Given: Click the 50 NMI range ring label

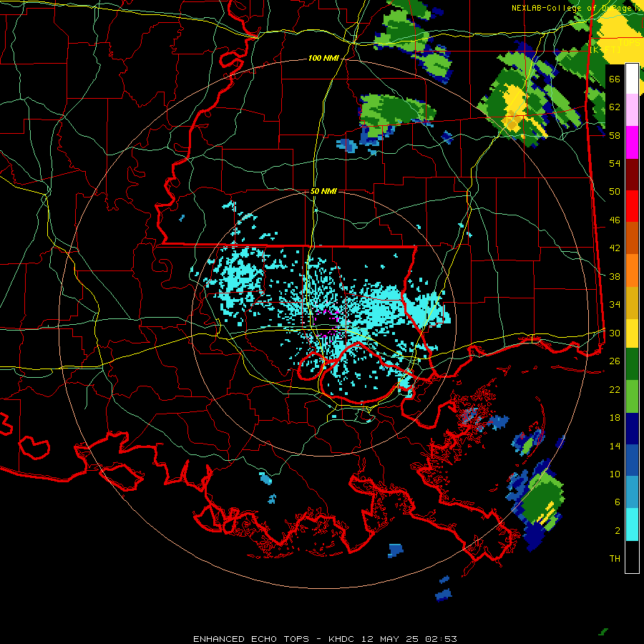Looking at the screenshot, I should (323, 191).
